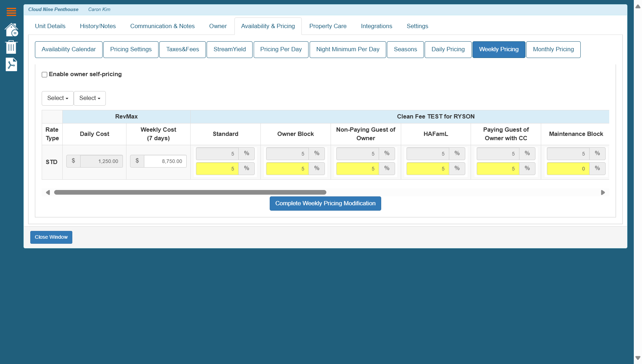Select the Availability & Pricing tab
The image size is (642, 364).
tap(268, 26)
